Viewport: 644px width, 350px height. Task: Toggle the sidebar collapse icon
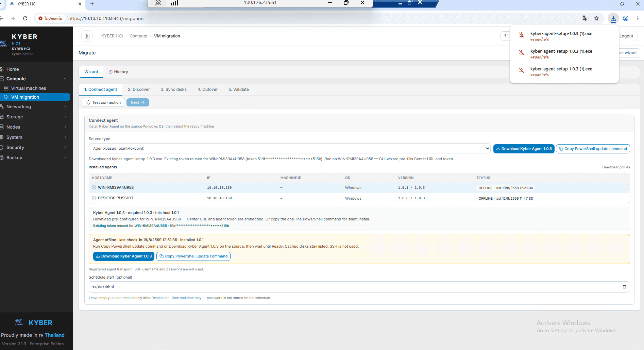87,36
